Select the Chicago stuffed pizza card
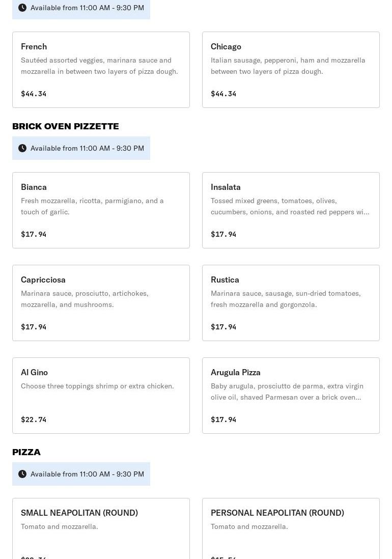Viewport: 392px width, 559px height. 291,70
